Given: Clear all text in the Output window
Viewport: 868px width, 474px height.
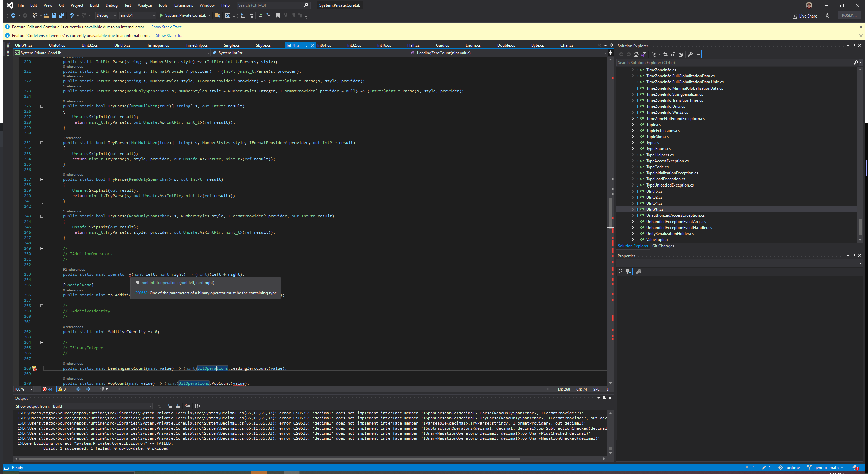Looking at the screenshot, I should coord(187,406).
